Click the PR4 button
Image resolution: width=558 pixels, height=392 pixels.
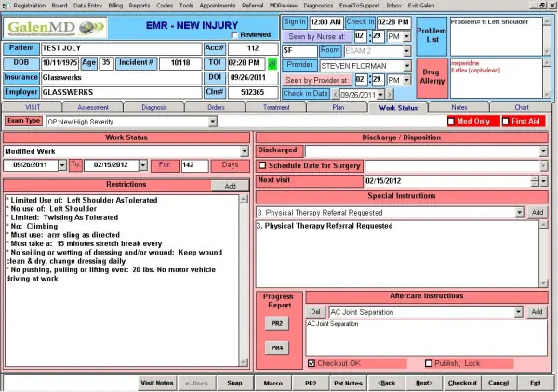click(277, 347)
